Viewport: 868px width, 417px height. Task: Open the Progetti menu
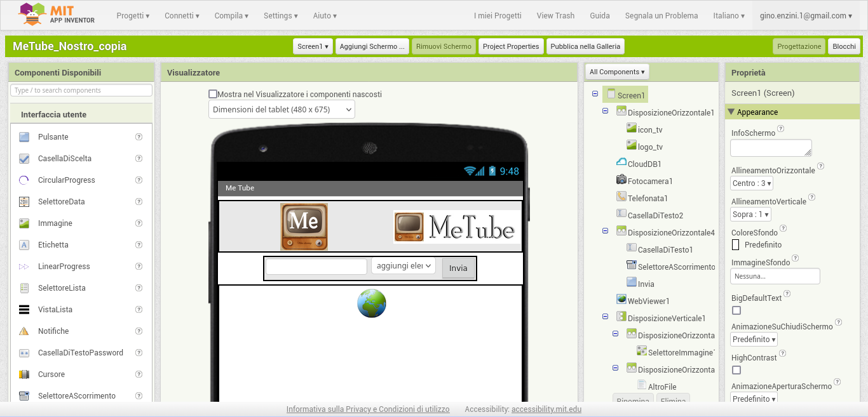[133, 16]
